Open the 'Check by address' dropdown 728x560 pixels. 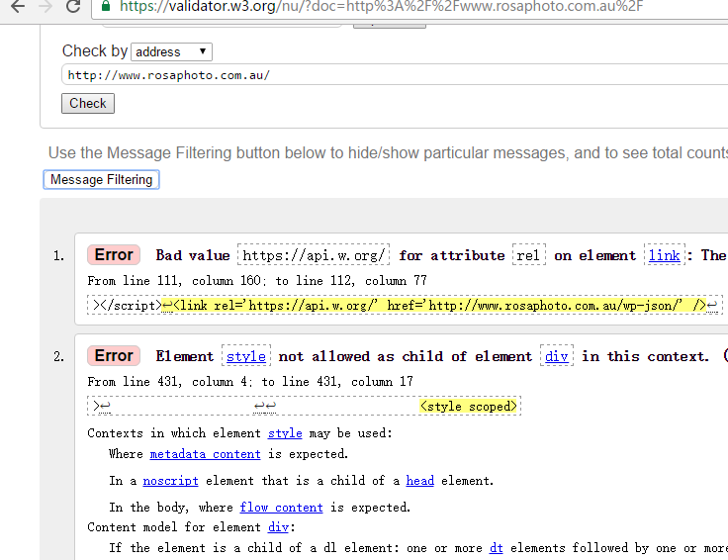172,51
